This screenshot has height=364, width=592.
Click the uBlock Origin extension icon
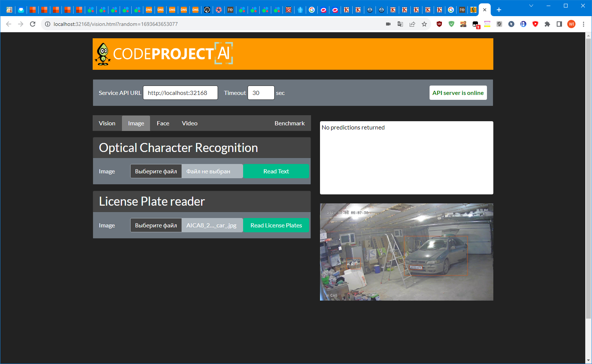pyautogui.click(x=439, y=24)
